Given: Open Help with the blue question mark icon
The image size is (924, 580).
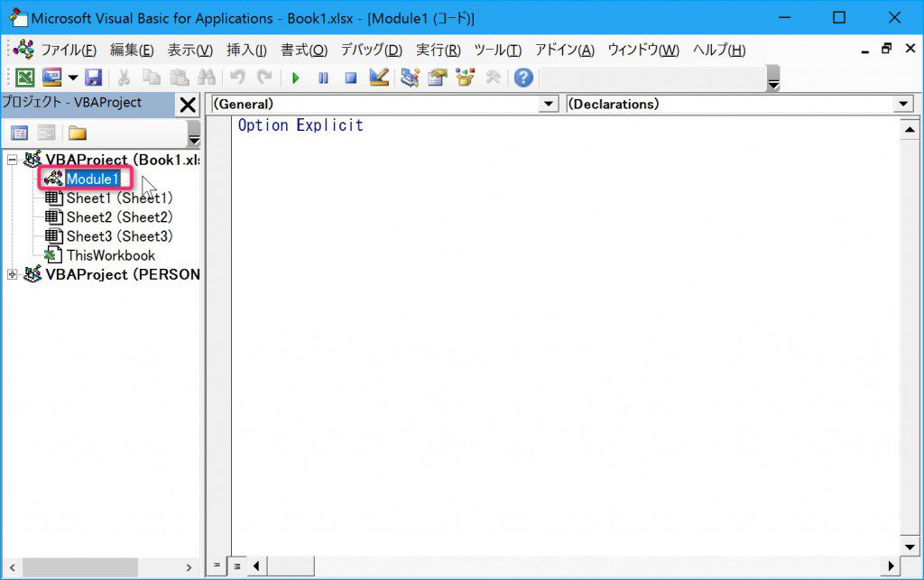Looking at the screenshot, I should pos(523,78).
